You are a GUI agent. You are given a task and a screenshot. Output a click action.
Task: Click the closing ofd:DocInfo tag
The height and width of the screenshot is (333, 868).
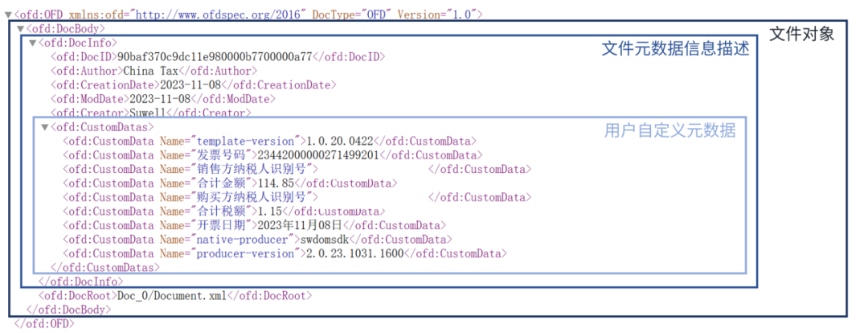81,282
